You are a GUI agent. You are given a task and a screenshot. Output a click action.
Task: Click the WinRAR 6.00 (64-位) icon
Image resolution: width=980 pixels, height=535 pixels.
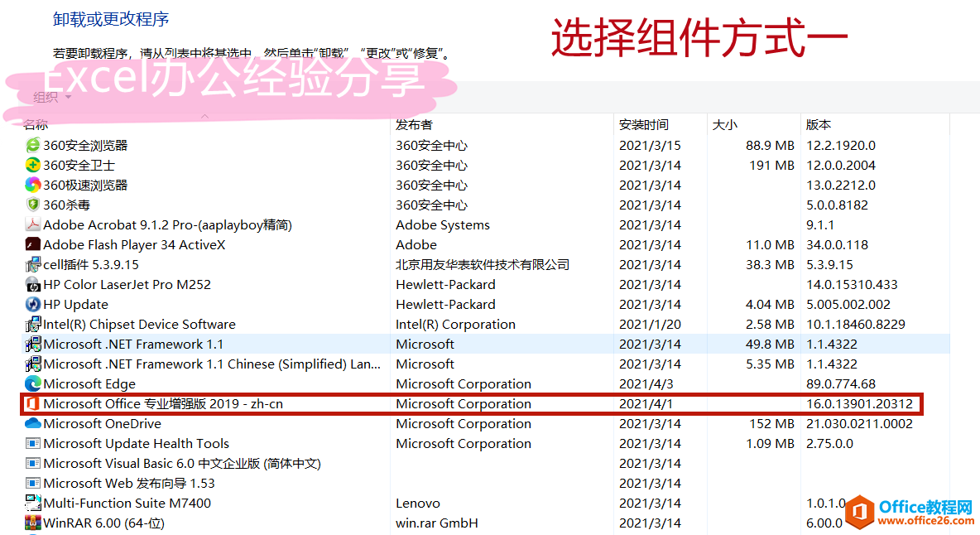coord(32,523)
